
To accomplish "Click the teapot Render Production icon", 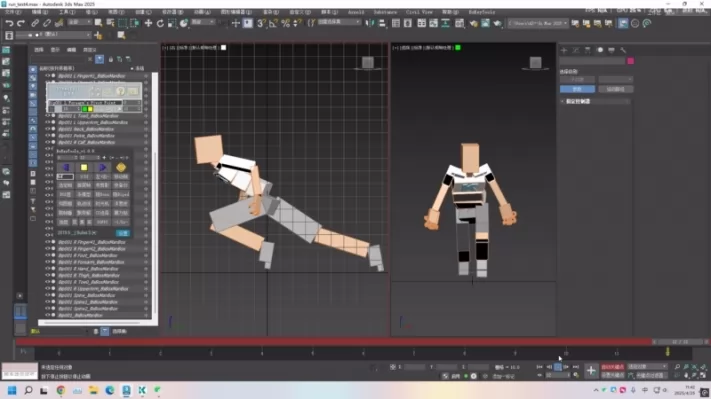I will tap(497, 23).
